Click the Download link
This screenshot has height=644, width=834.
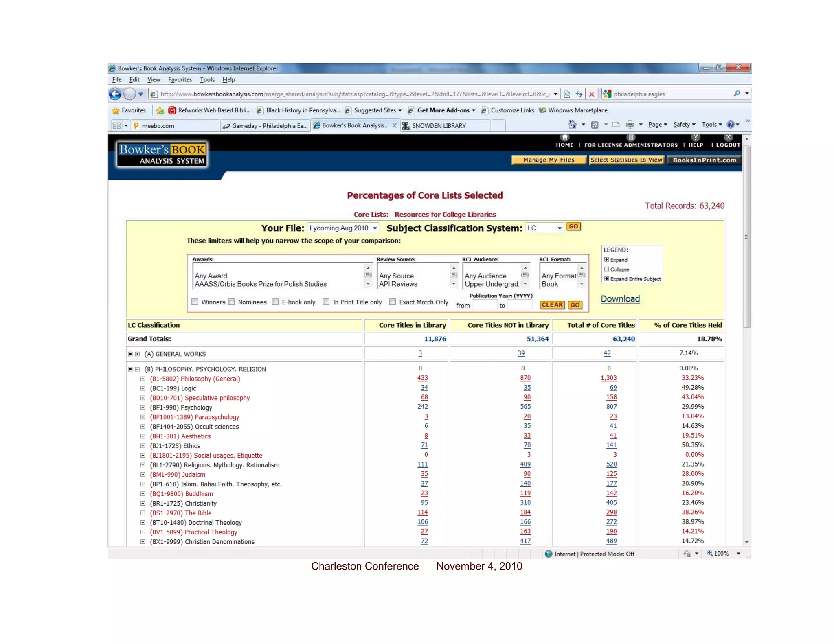[620, 299]
